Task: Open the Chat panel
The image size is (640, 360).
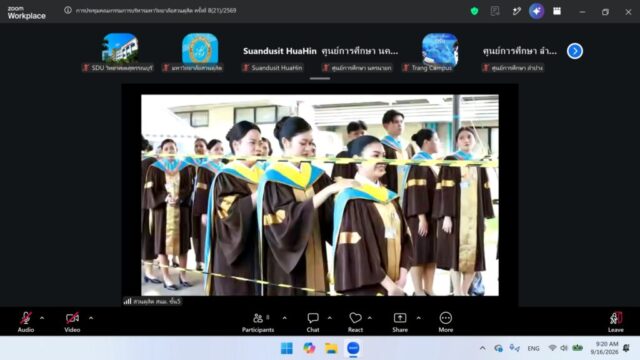Action: (x=313, y=322)
